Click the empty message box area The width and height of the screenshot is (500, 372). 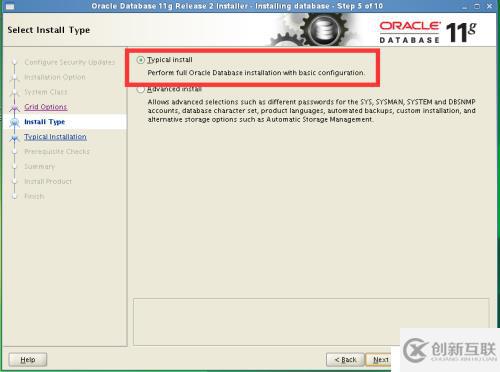coord(311,322)
